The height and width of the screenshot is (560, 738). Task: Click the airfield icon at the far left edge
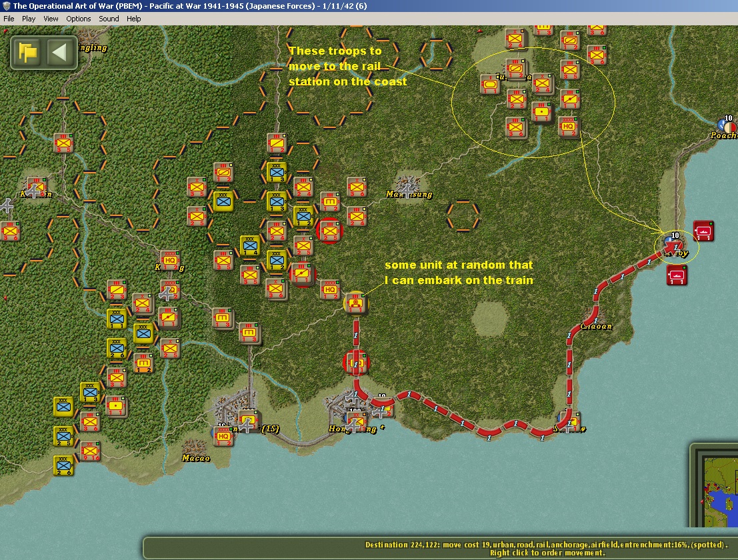pos(6,205)
